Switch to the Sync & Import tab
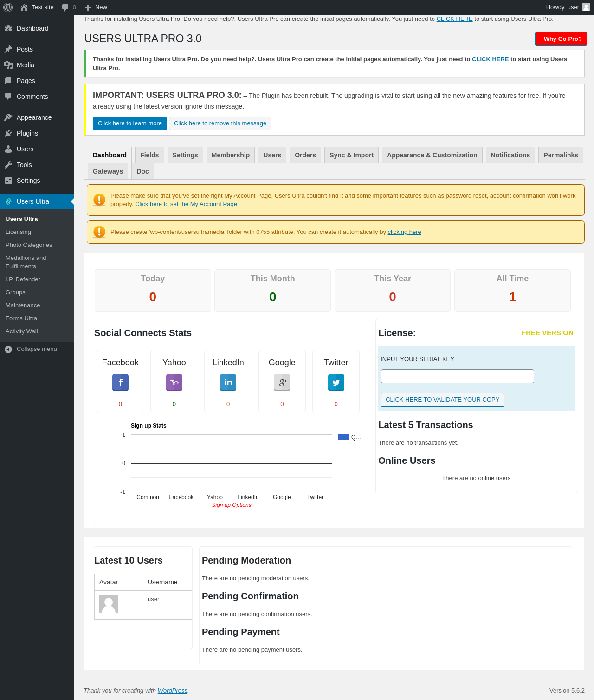Image resolution: width=594 pixels, height=700 pixels. [x=351, y=155]
